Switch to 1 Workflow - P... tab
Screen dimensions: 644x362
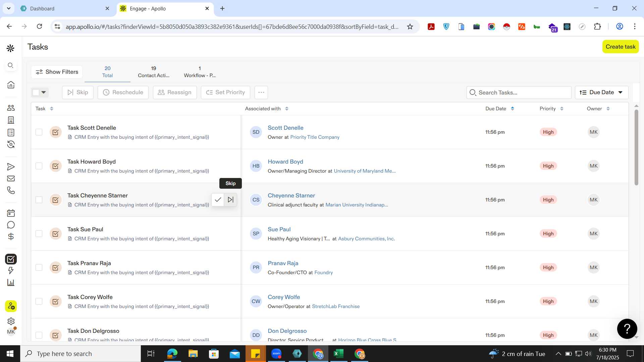(x=200, y=72)
